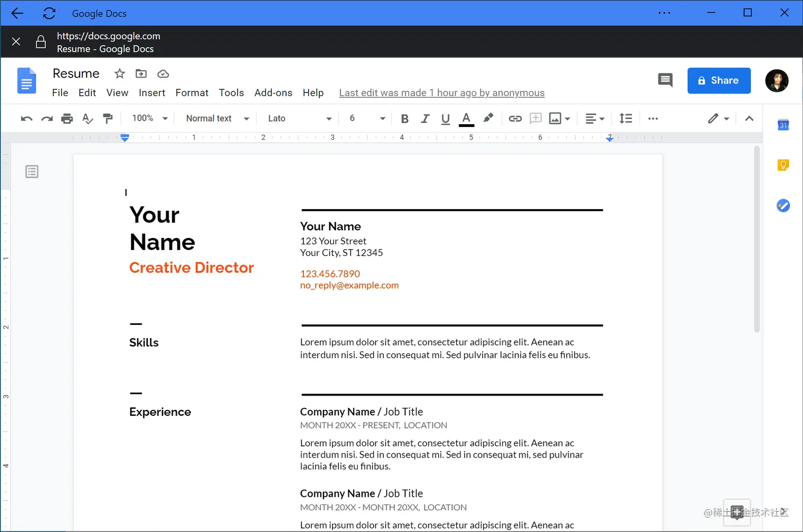The width and height of the screenshot is (803, 532).
Task: Open the Google Keep side panel
Action: tap(783, 165)
